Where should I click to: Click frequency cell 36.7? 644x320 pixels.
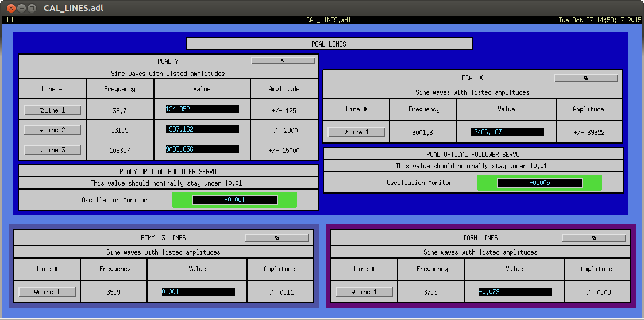click(120, 110)
